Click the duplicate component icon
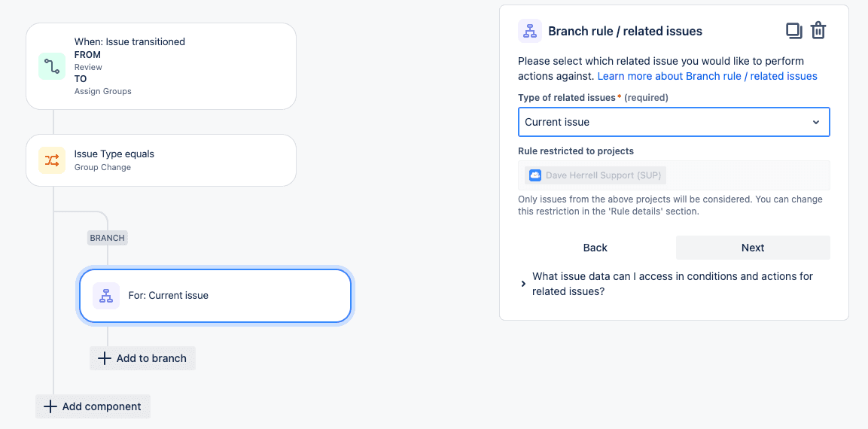The width and height of the screenshot is (868, 429). point(794,30)
